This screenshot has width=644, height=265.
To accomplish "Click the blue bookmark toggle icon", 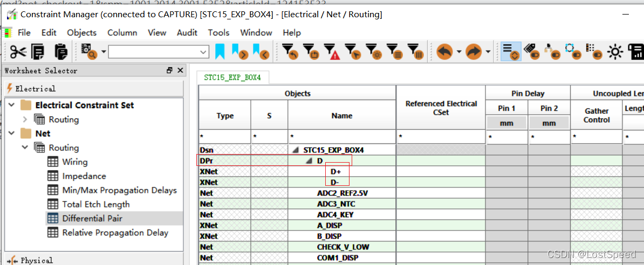I will pos(220,52).
